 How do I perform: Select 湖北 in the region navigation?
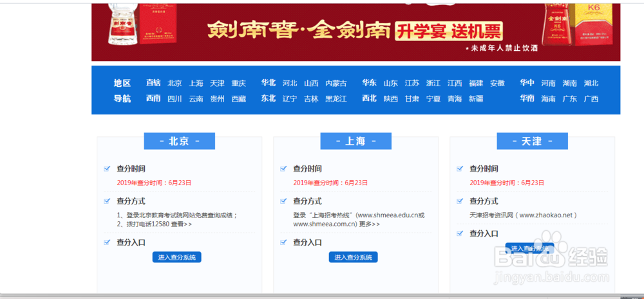[591, 83]
